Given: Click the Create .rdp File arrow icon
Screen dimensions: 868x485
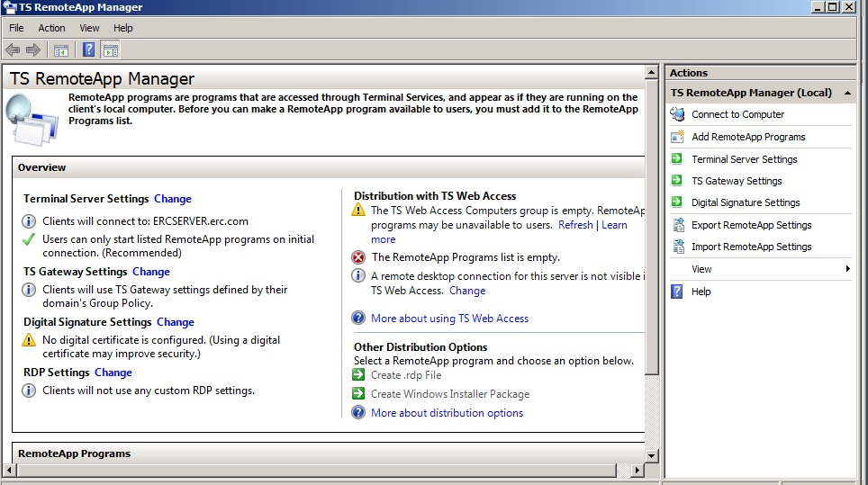Looking at the screenshot, I should pos(358,374).
